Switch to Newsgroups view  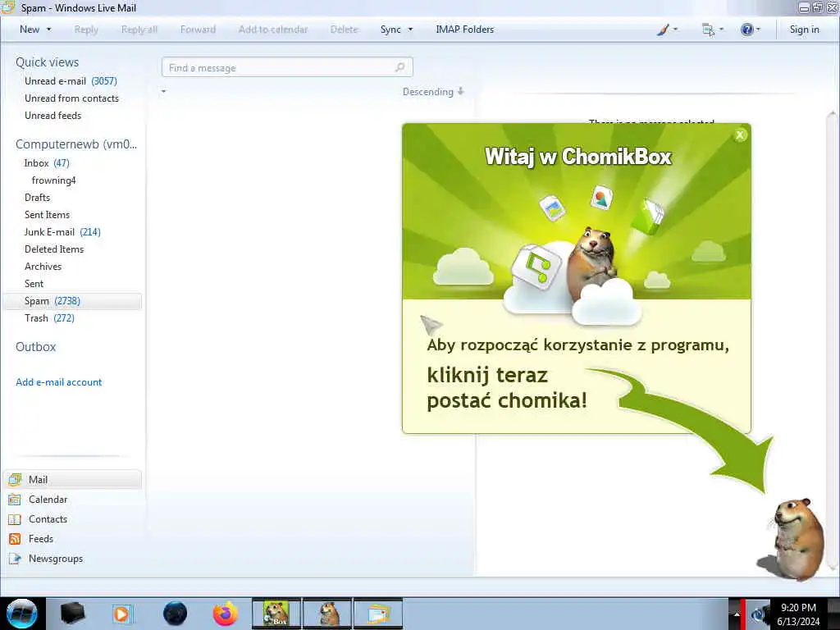(56, 559)
